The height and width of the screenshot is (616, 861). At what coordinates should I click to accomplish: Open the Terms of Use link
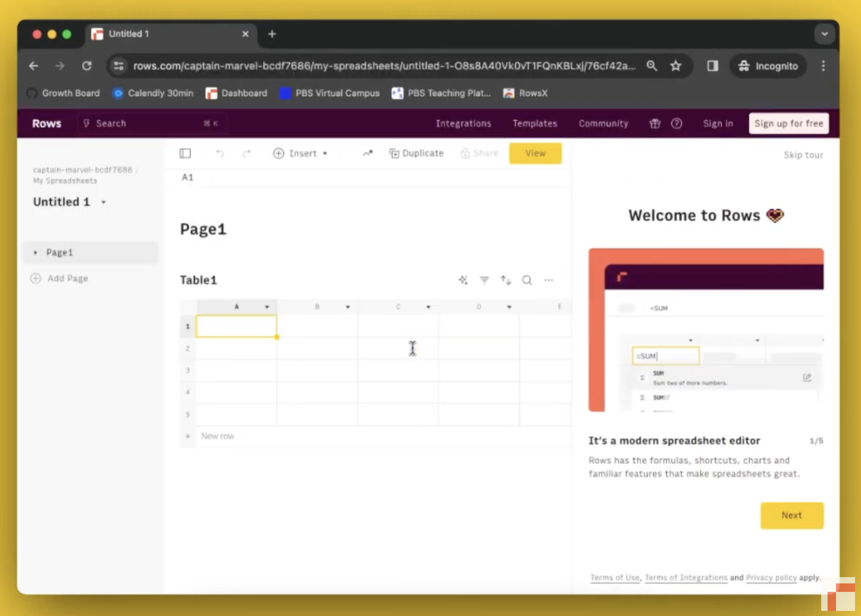coord(615,577)
